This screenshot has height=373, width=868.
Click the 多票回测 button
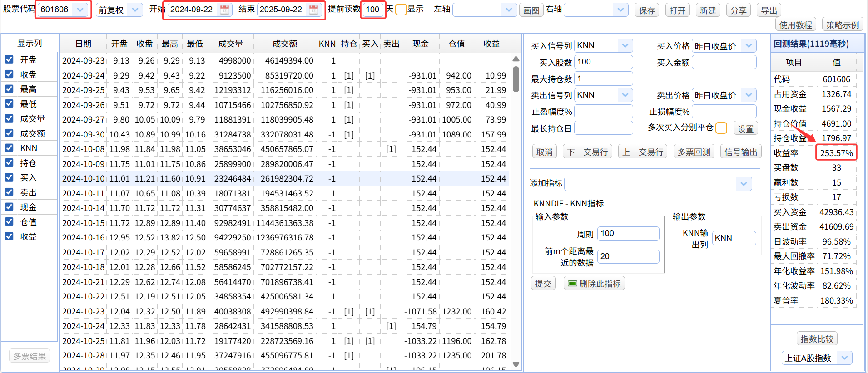tap(694, 152)
